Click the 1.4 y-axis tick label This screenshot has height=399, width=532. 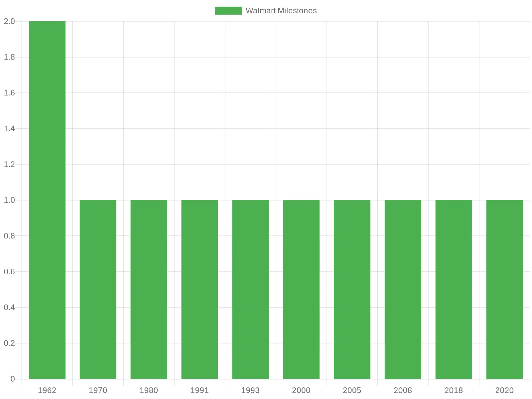9,129
